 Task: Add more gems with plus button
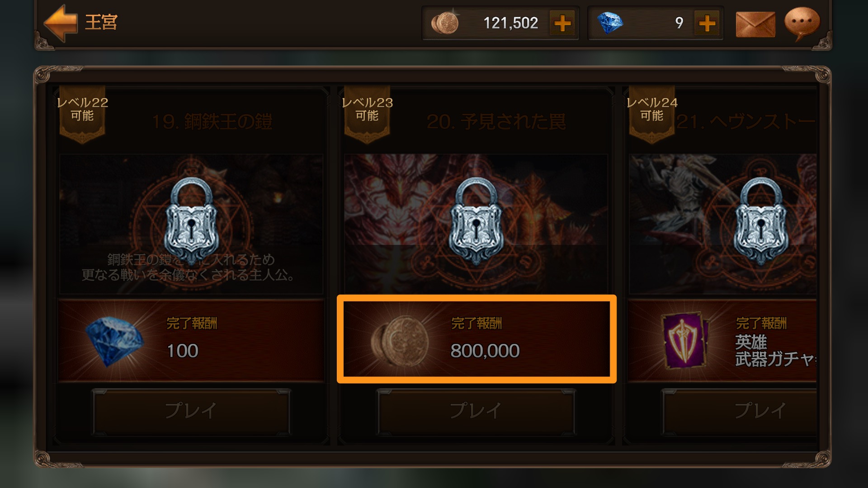(707, 23)
